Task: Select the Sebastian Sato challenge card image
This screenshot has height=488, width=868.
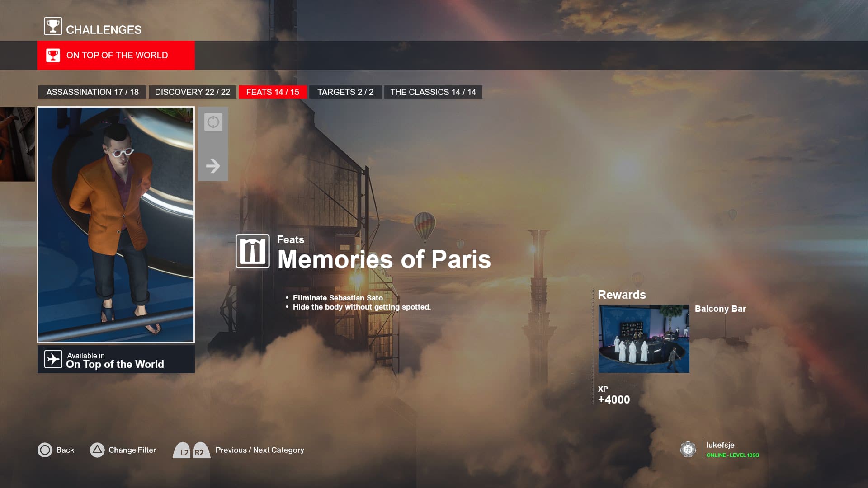Action: 116,225
